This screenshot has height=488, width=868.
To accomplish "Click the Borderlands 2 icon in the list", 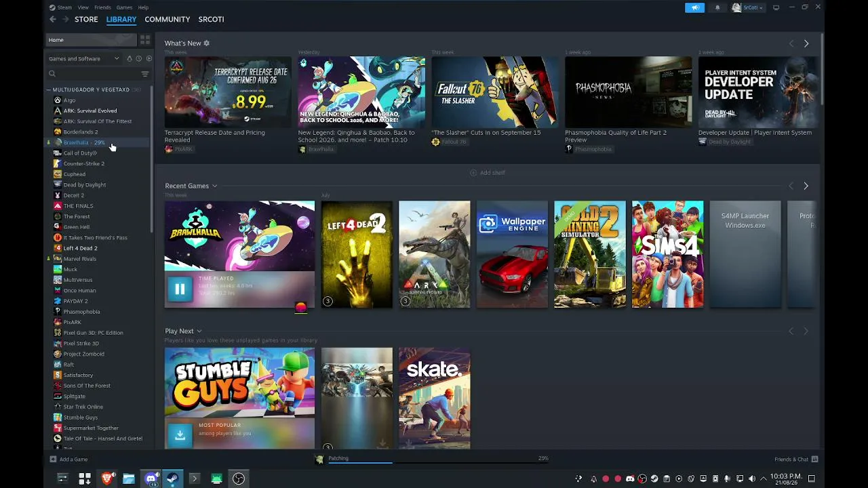I will [x=58, y=131].
